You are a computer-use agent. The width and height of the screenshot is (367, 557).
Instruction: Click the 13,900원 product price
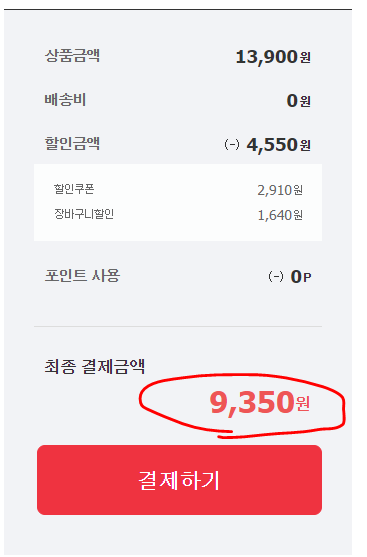coord(273,57)
